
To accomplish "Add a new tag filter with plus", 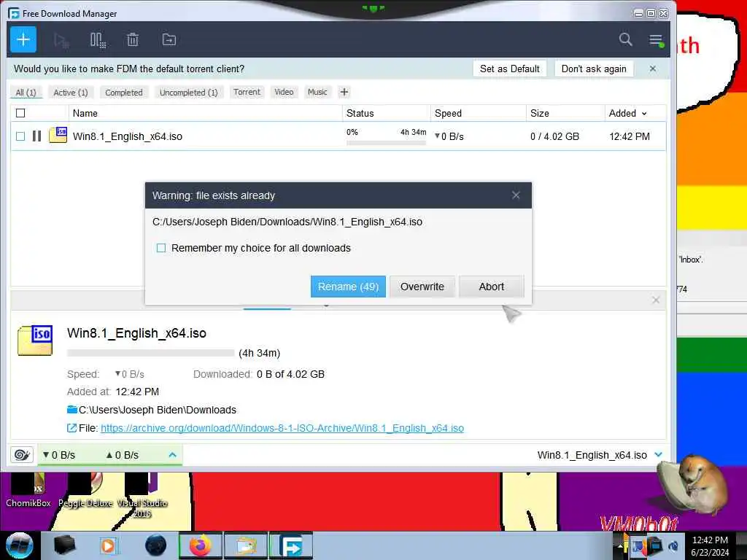I will 344,92.
